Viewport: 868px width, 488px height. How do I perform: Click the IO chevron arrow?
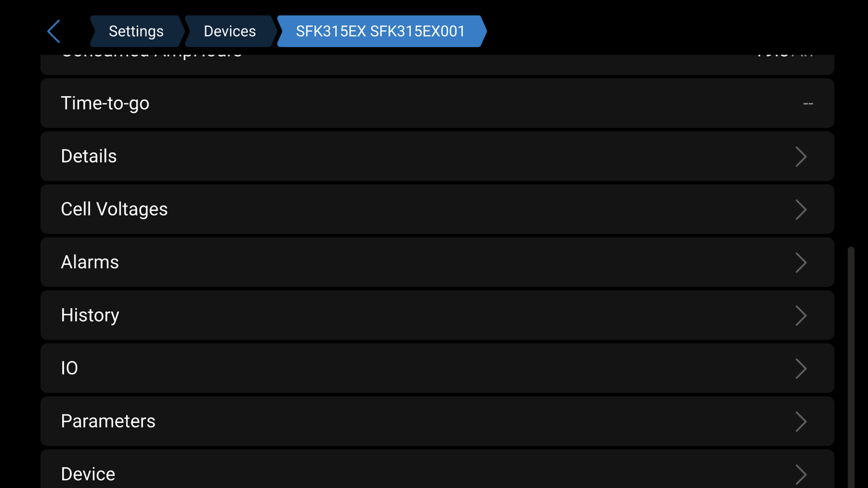coord(801,368)
